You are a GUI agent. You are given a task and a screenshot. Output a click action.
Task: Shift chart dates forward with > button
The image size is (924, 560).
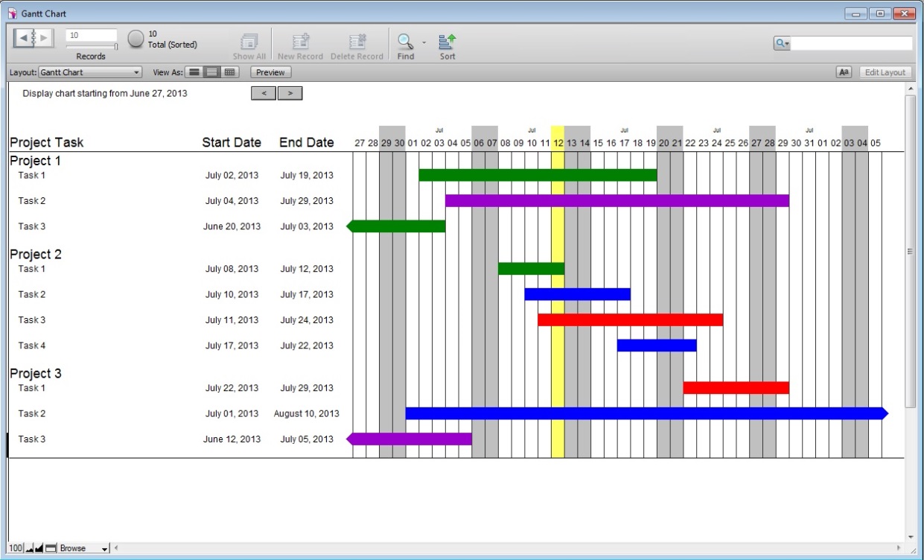pyautogui.click(x=290, y=93)
